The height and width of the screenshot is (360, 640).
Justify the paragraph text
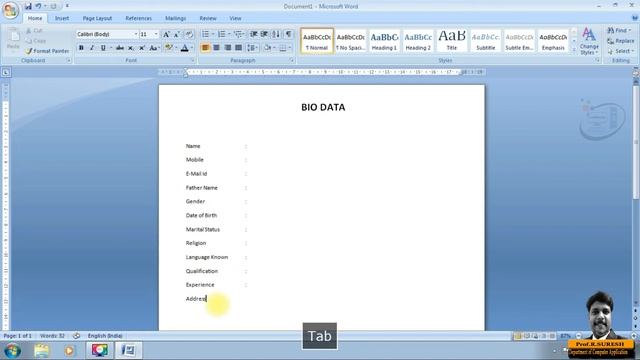coord(238,48)
